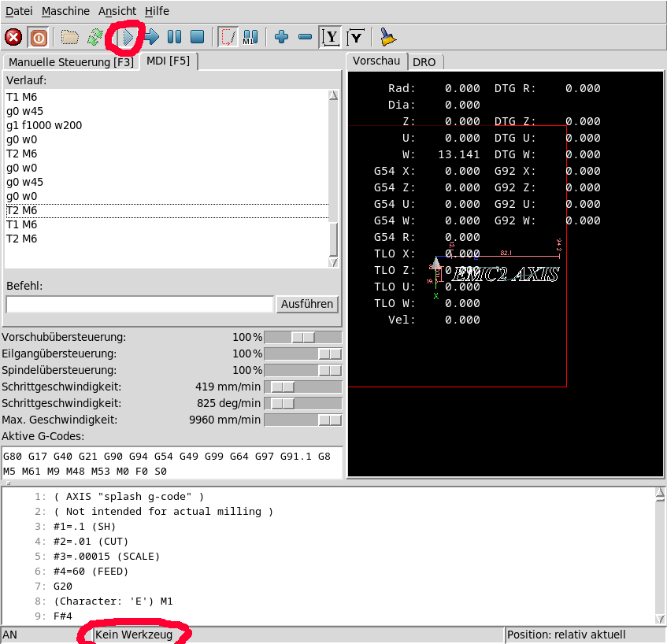
Task: Select line (Character: 'E') M1
Action: pos(113,601)
